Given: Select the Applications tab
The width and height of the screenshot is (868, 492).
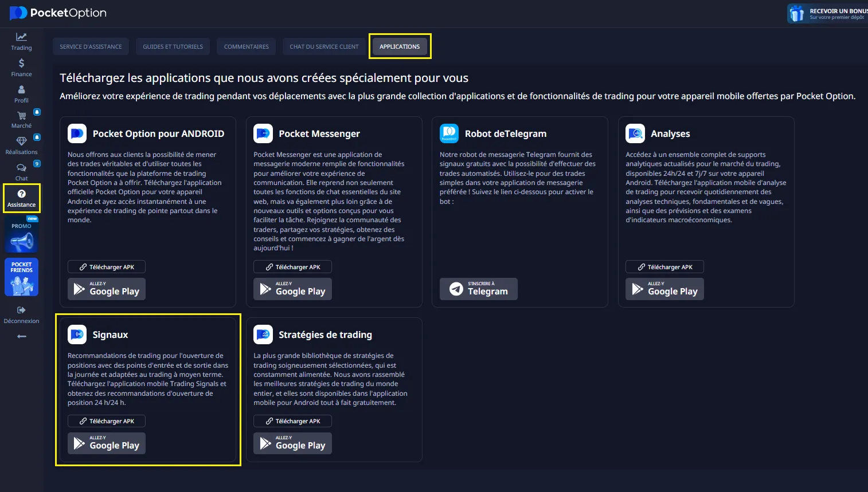Looking at the screenshot, I should pyautogui.click(x=400, y=46).
